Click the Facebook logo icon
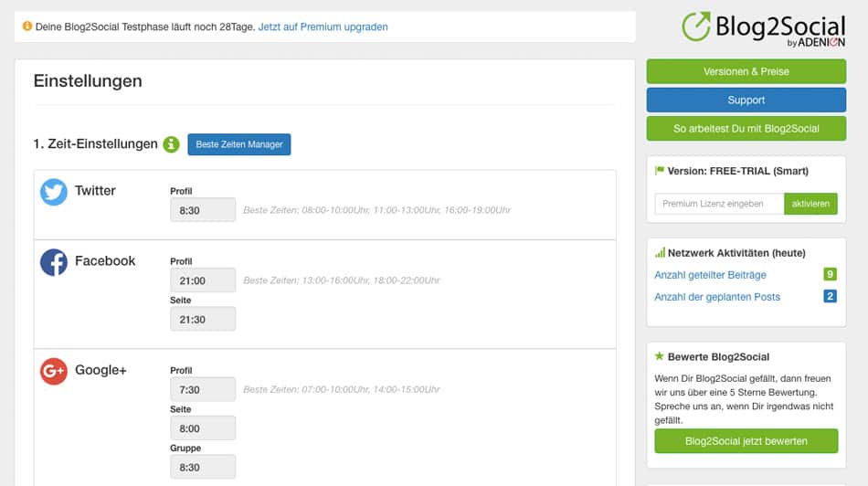The height and width of the screenshot is (486, 868). click(x=54, y=262)
